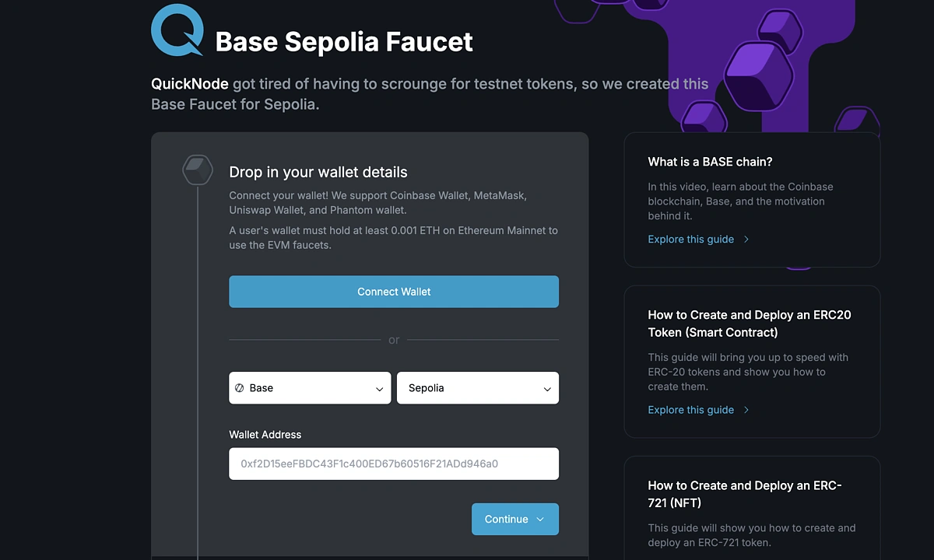Click the QuickNode Q logo icon

coord(177,30)
